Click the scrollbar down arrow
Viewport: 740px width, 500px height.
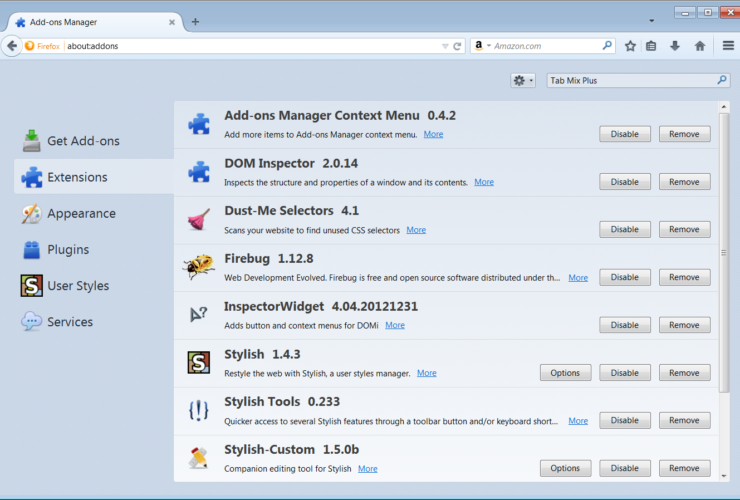(x=724, y=476)
